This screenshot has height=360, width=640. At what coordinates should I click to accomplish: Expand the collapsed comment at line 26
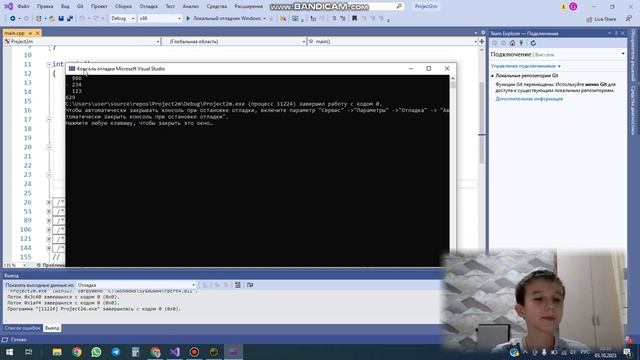click(49, 202)
